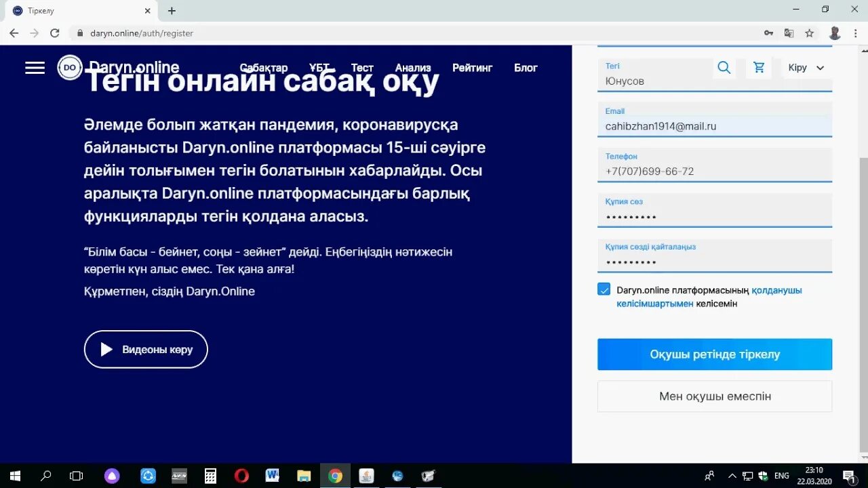The height and width of the screenshot is (488, 868).
Task: Click the Тегі surname field
Action: [x=715, y=75]
